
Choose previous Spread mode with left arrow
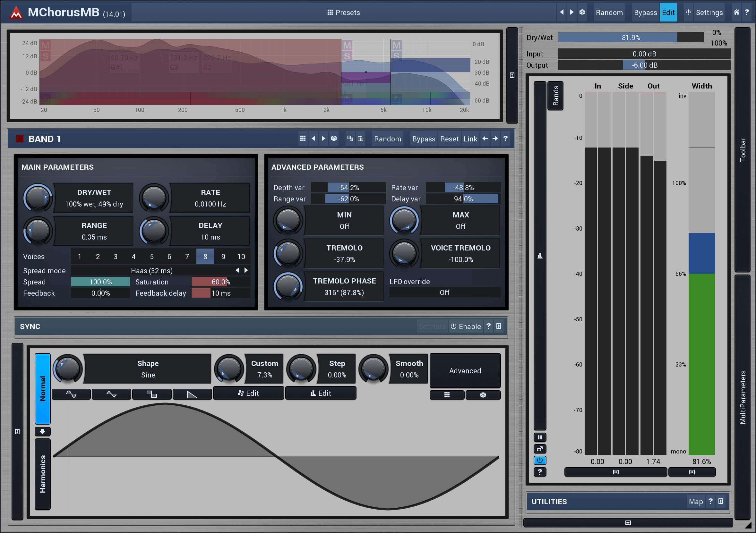[237, 270]
